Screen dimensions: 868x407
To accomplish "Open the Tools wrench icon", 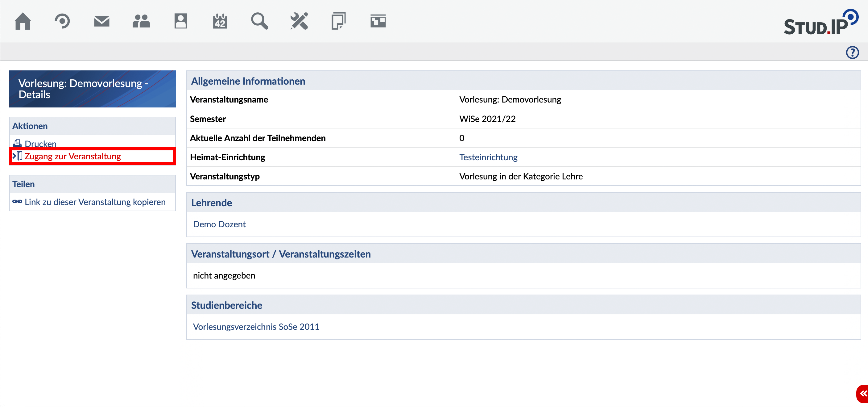I will pos(299,21).
